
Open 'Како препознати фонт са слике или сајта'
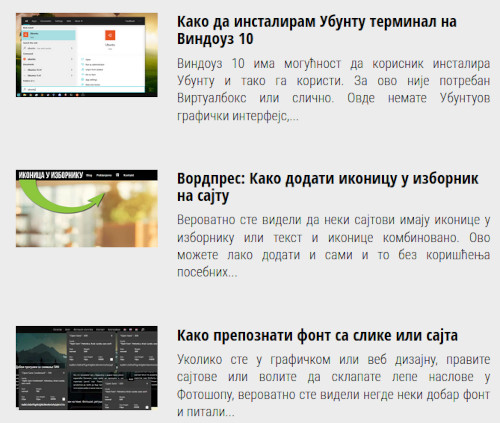point(317,335)
